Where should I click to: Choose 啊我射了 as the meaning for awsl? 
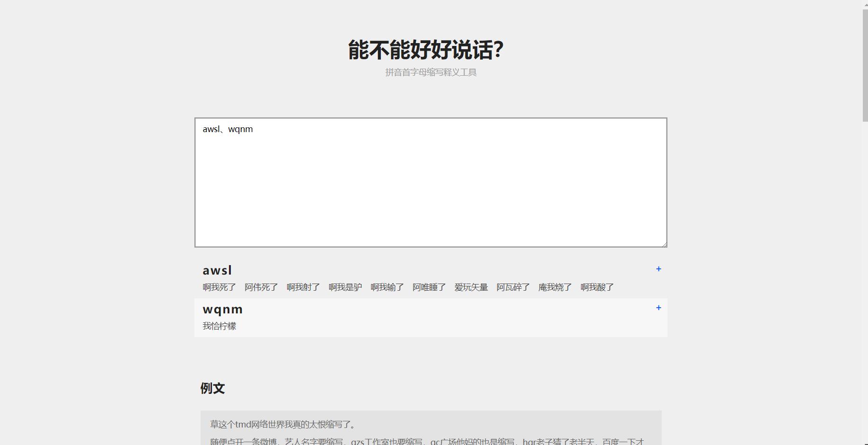pos(303,287)
